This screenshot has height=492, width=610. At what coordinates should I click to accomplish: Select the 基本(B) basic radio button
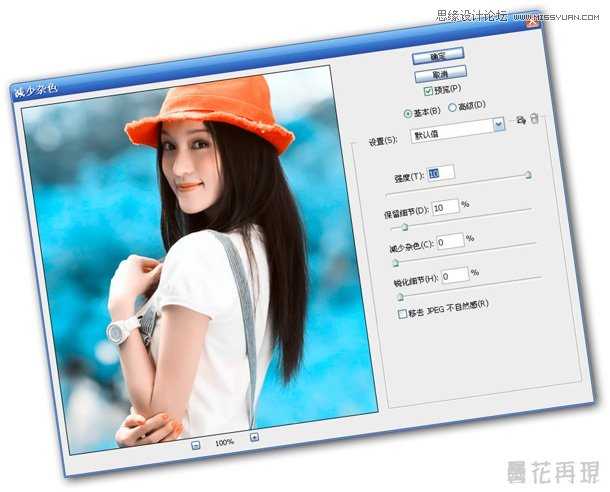[x=406, y=111]
